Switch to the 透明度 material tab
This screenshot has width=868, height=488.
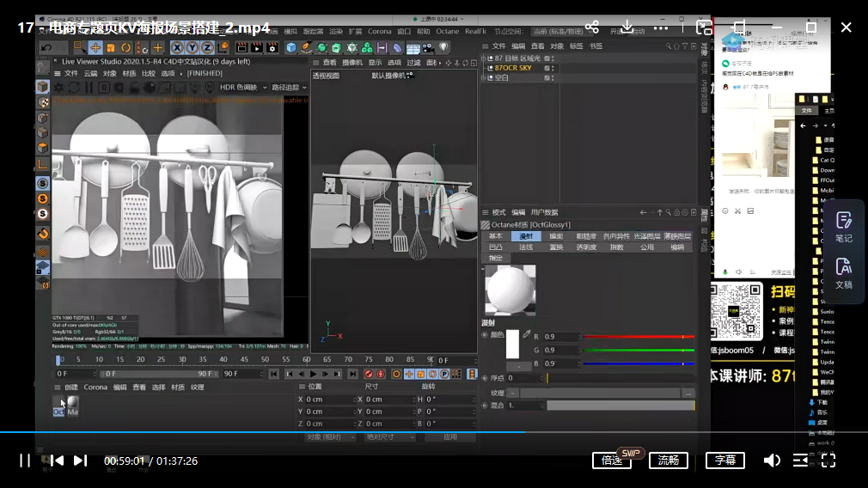(586, 247)
